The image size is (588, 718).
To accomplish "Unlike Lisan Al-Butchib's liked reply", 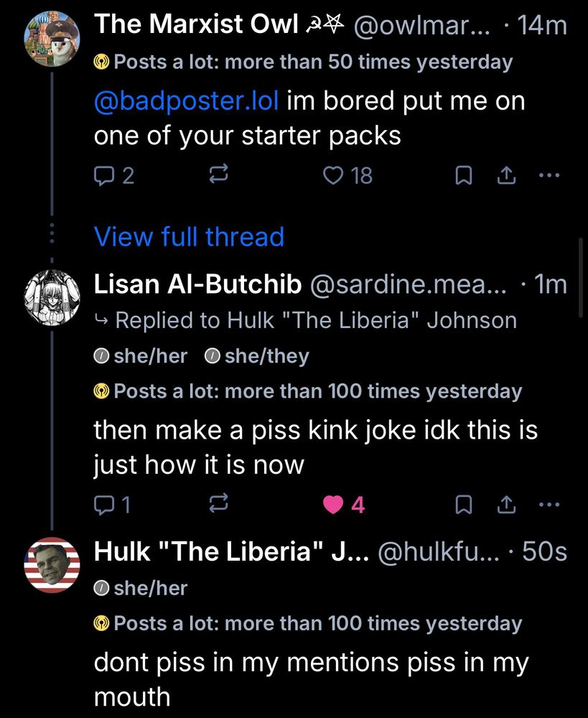I will pos(332,504).
